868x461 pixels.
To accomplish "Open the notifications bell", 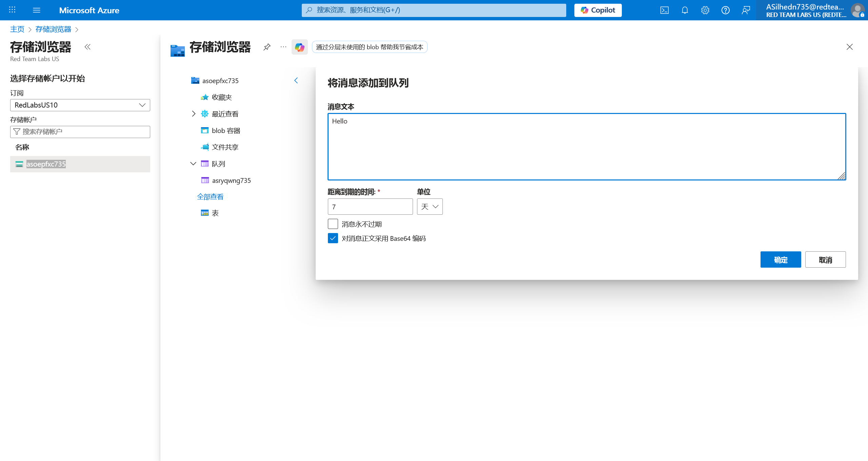I will (685, 10).
